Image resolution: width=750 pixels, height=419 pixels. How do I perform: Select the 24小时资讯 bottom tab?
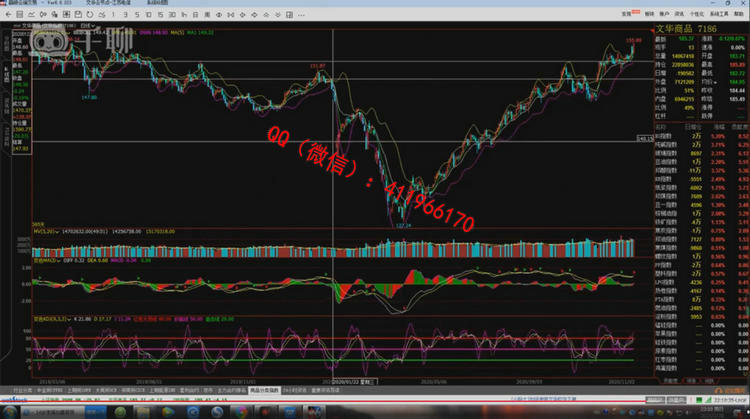coord(295,390)
